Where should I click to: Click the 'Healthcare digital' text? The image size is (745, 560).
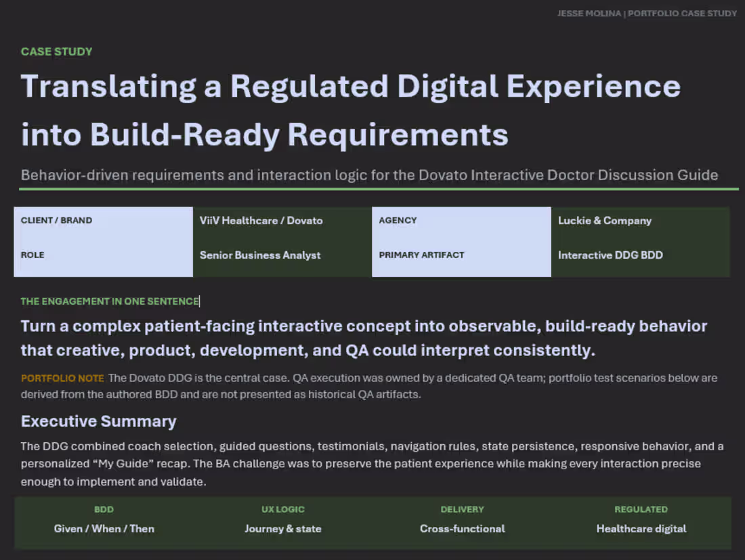641,529
